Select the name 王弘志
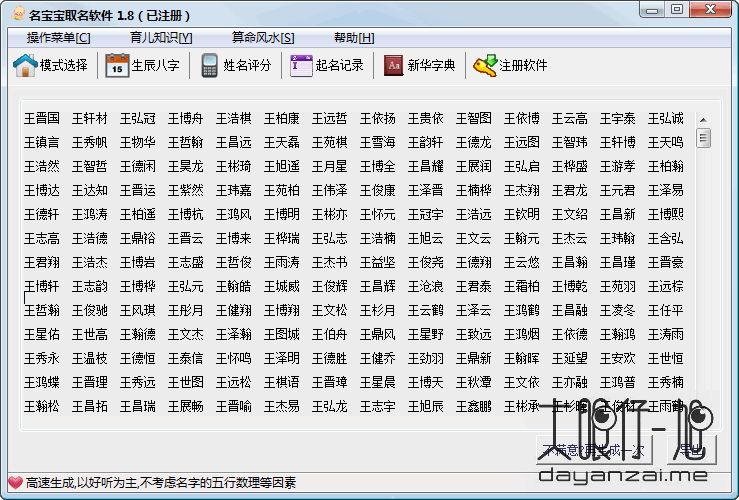This screenshot has height=500, width=739. pyautogui.click(x=329, y=238)
